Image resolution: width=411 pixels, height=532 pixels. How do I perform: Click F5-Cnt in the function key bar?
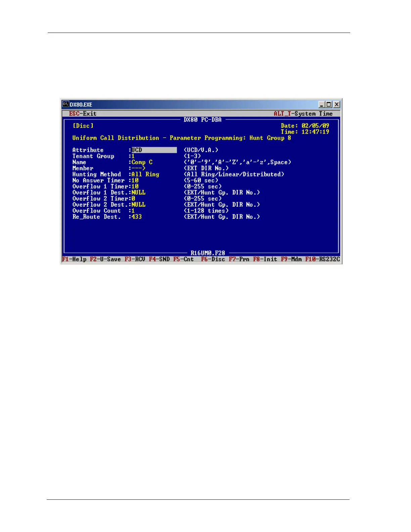[184, 259]
